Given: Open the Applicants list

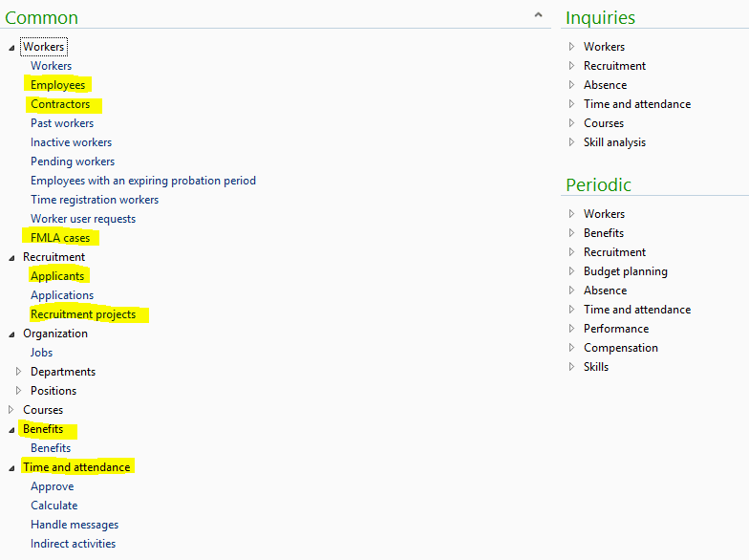Looking at the screenshot, I should pos(57,276).
